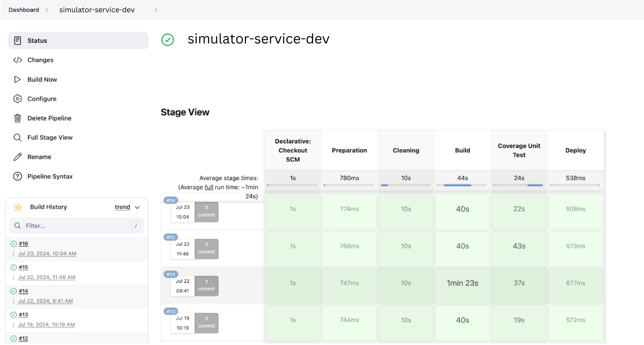Open the build #15 link in Build History
This screenshot has height=345, width=644.
tap(23, 267)
